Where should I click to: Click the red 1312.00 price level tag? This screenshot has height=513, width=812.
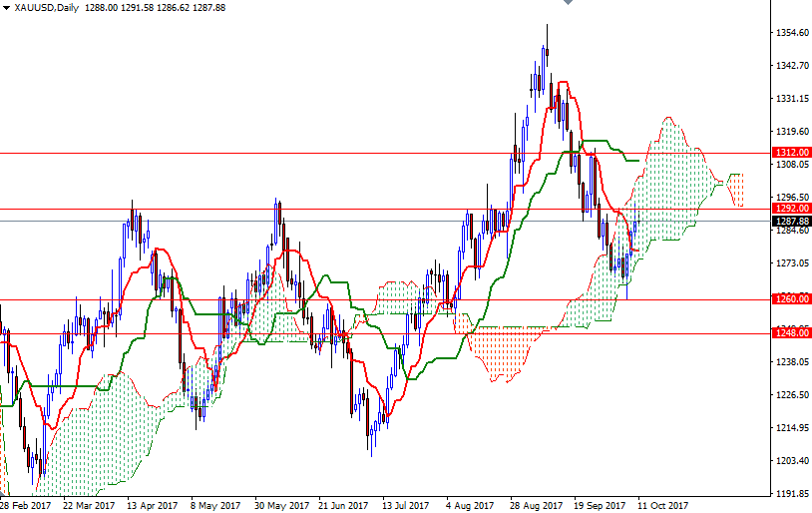(792, 153)
